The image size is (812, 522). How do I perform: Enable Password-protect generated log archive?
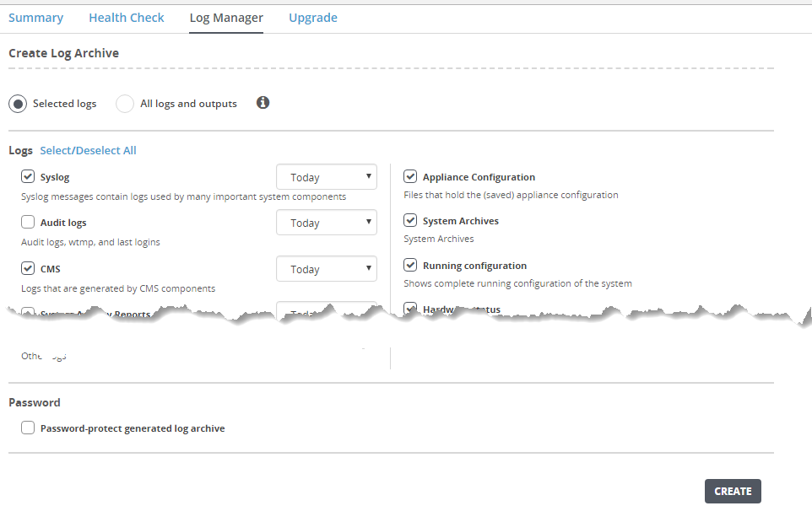point(28,428)
